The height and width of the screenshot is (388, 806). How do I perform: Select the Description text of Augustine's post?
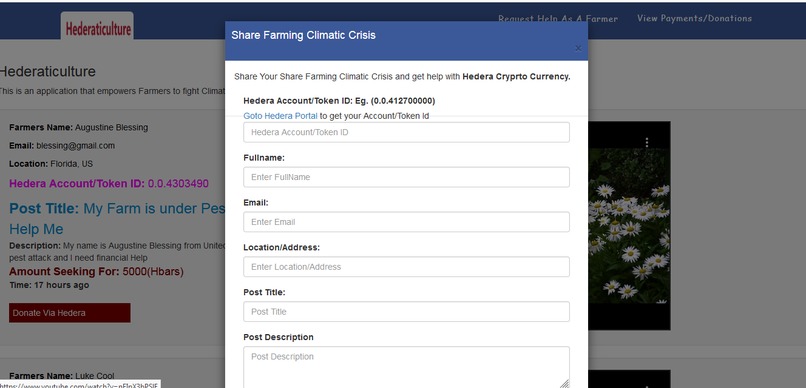[x=117, y=252]
